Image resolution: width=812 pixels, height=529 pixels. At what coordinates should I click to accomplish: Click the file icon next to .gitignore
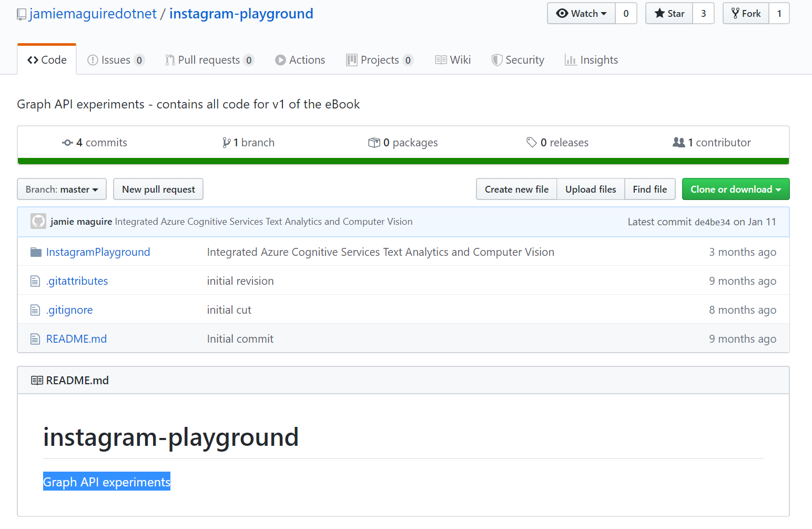coord(35,310)
